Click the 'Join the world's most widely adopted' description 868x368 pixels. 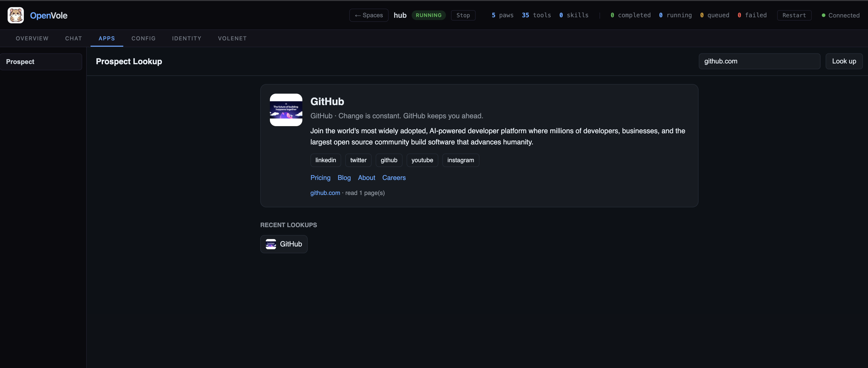pos(498,136)
